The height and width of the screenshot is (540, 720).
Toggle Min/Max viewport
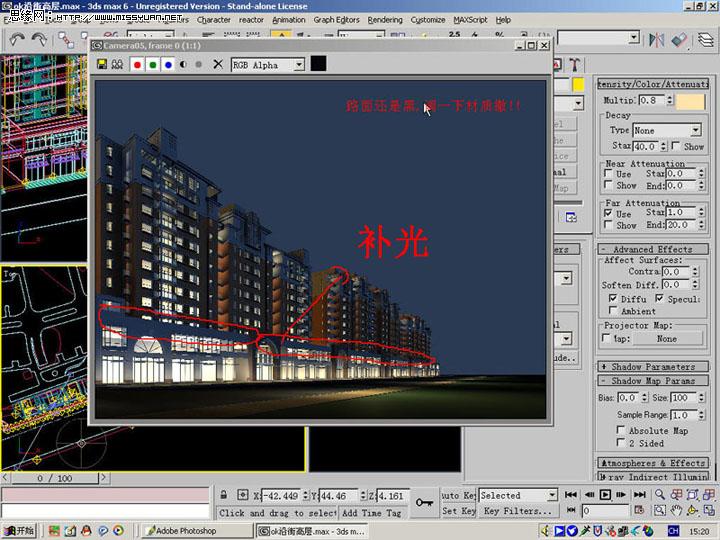coord(709,510)
